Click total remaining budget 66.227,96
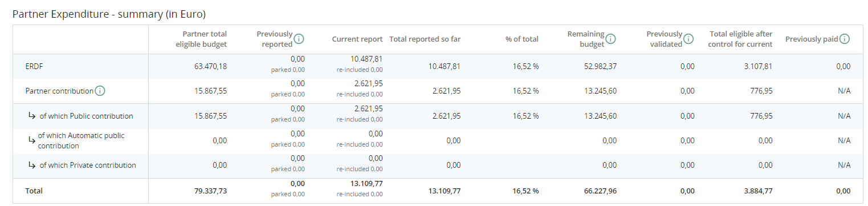Image resolution: width=868 pixels, height=206 pixels. [x=600, y=191]
